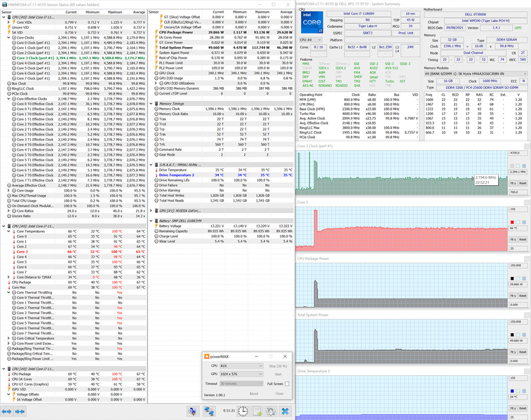Select the CPU Package Power row
The height and width of the screenshot is (420, 531).
(221, 32)
